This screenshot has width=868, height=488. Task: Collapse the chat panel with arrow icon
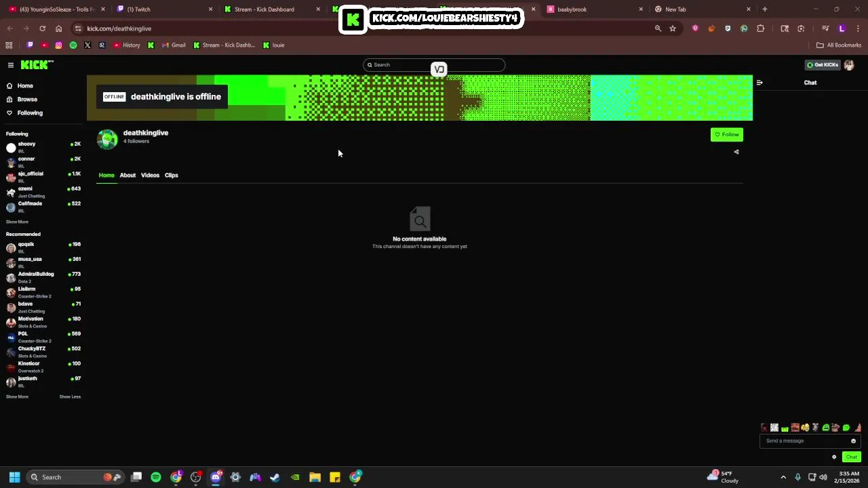(759, 83)
